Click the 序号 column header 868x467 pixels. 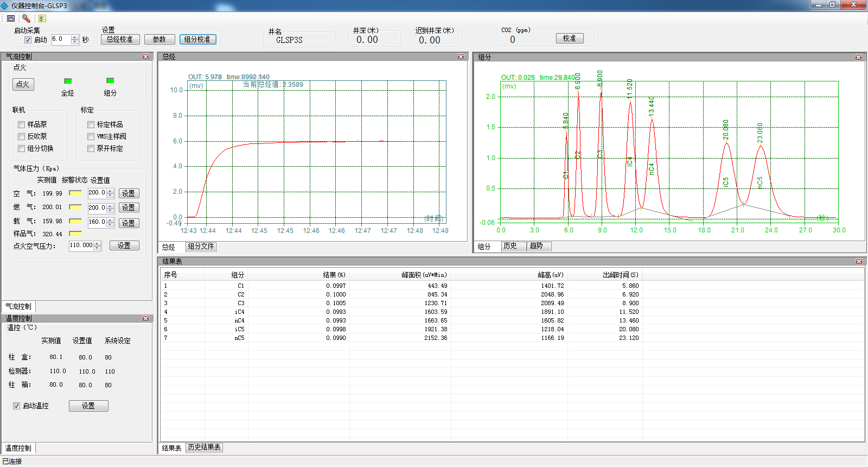[x=182, y=275]
